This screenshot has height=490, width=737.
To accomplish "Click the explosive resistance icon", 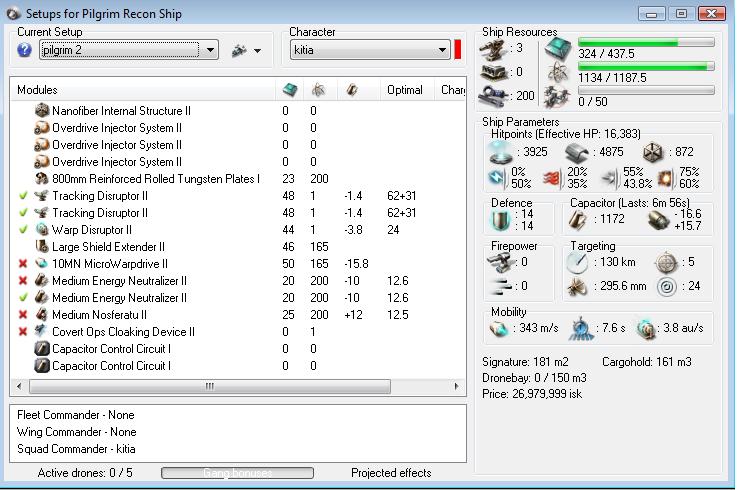I will point(665,178).
